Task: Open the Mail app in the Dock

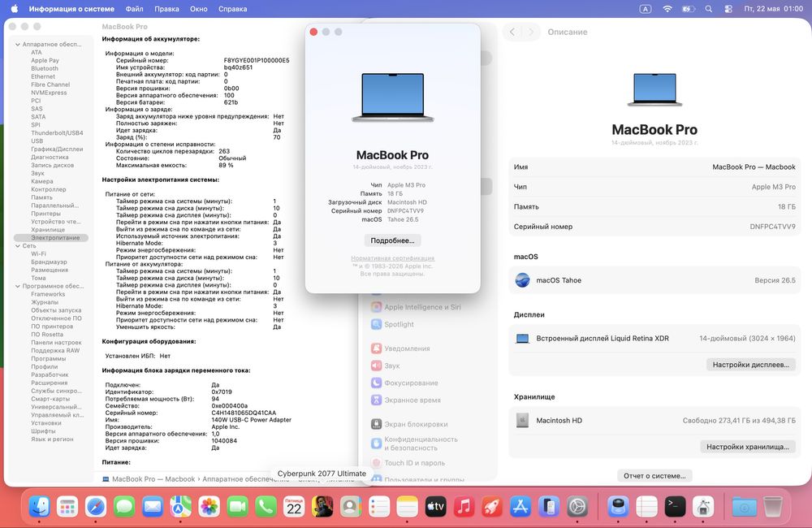Action: [153, 506]
